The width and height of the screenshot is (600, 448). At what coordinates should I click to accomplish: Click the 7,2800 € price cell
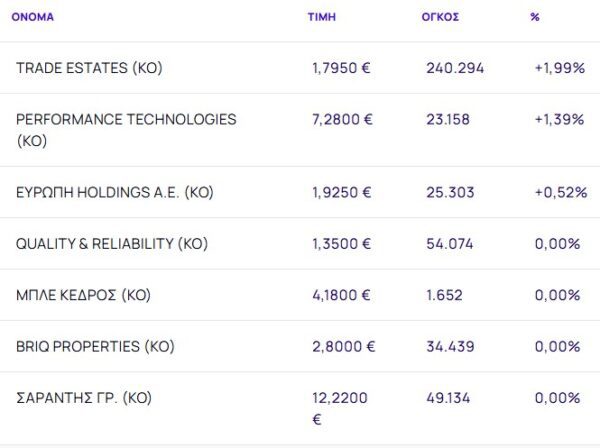coord(342,119)
